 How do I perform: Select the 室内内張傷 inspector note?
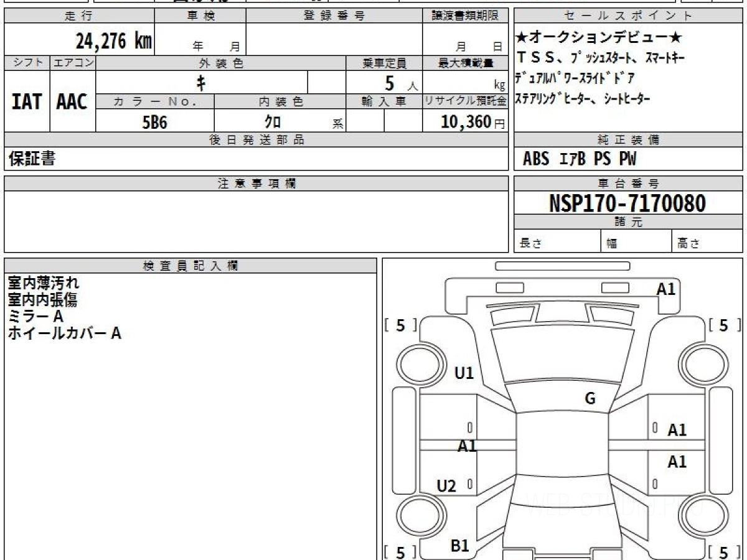[42, 300]
